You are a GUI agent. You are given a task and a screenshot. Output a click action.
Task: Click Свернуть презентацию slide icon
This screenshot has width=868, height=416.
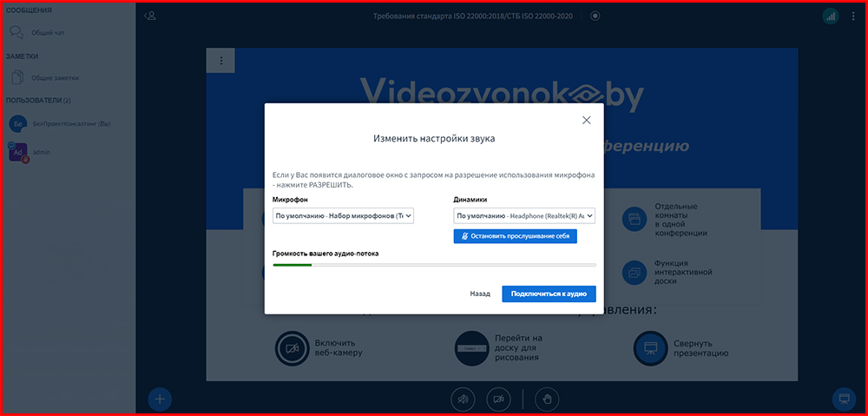651,348
